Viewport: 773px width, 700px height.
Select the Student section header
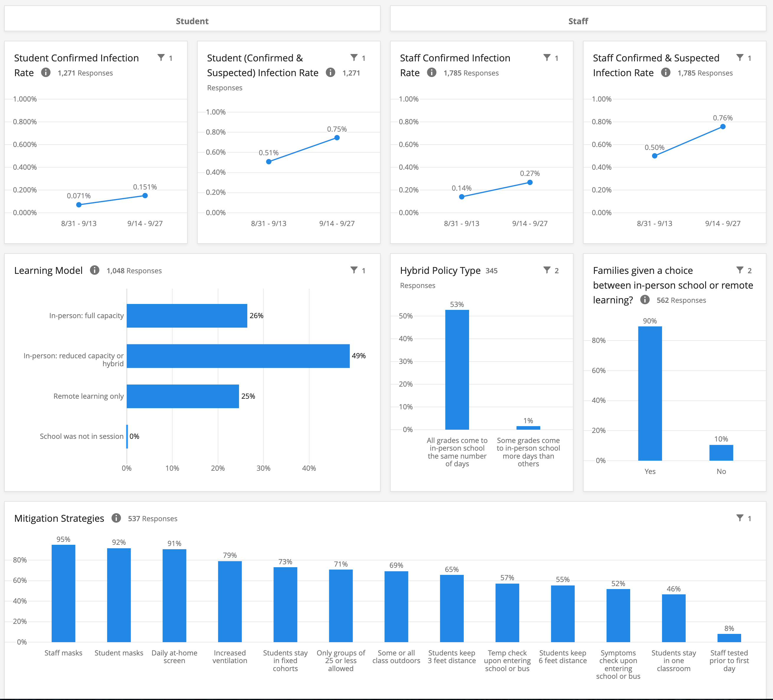[x=192, y=21]
